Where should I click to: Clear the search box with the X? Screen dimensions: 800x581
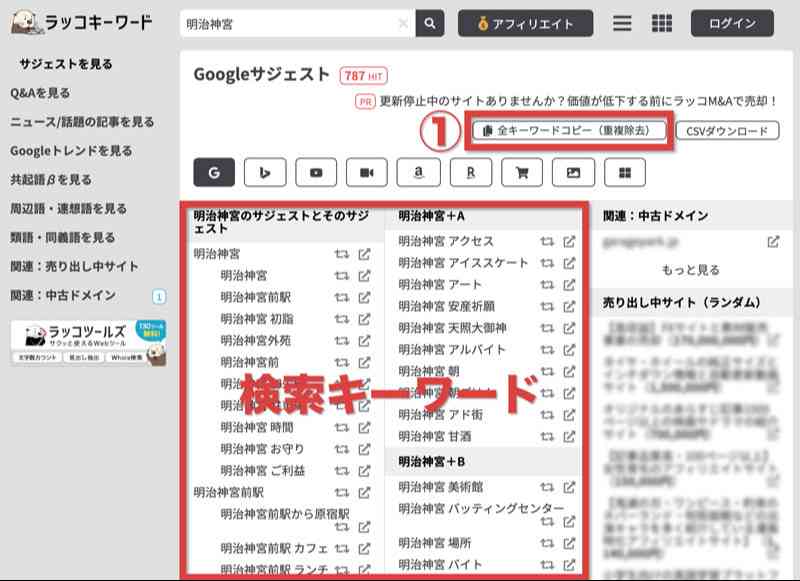tap(403, 23)
